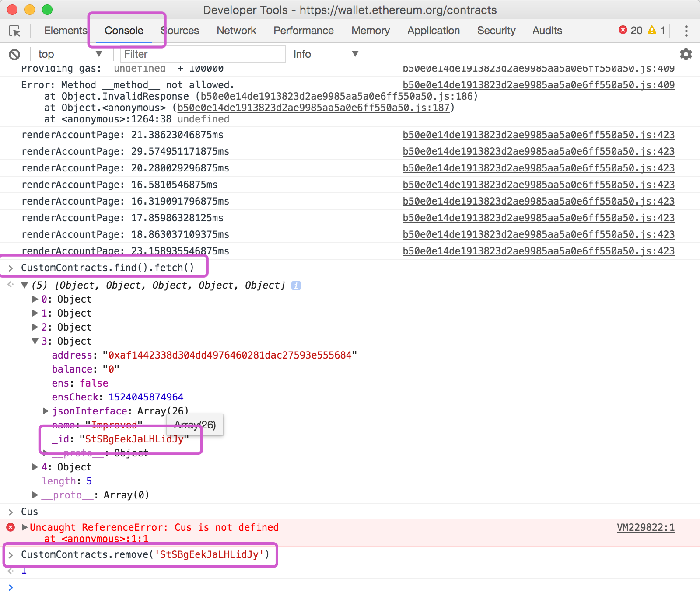Click the CustomContracts.find().fetch() command

tap(108, 268)
